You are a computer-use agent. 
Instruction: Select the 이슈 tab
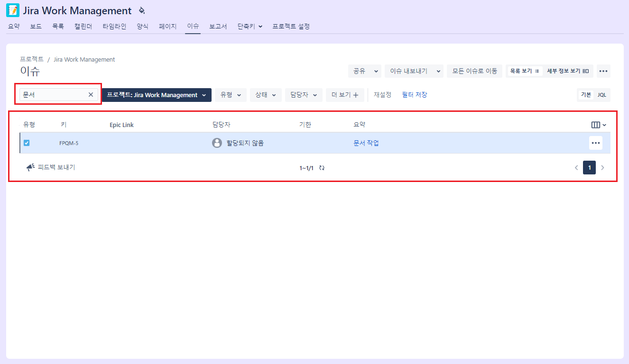coord(193,27)
